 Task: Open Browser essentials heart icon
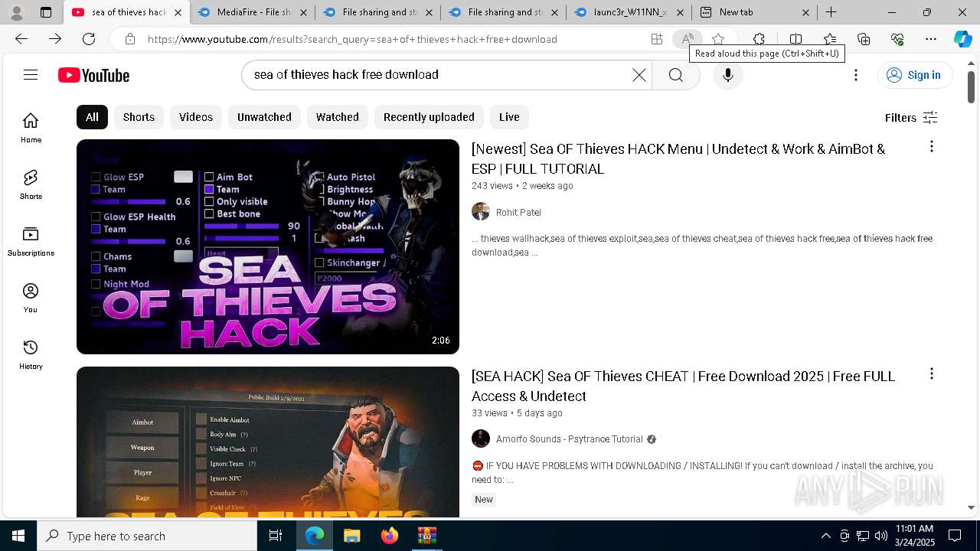pos(897,39)
